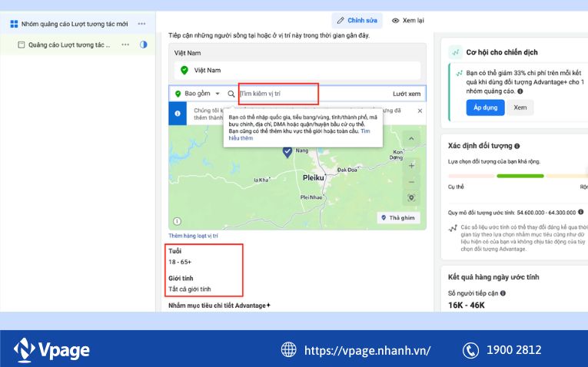Select Quảng cáo Lượt tương tác item

click(x=69, y=45)
